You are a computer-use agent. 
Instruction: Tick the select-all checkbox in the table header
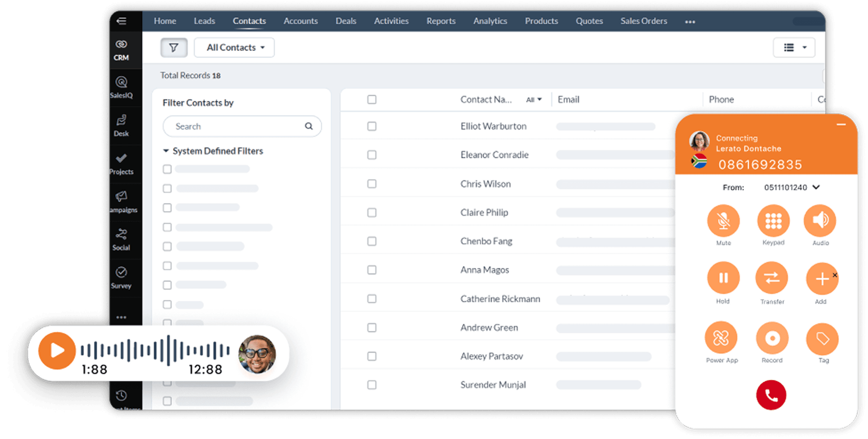click(372, 99)
